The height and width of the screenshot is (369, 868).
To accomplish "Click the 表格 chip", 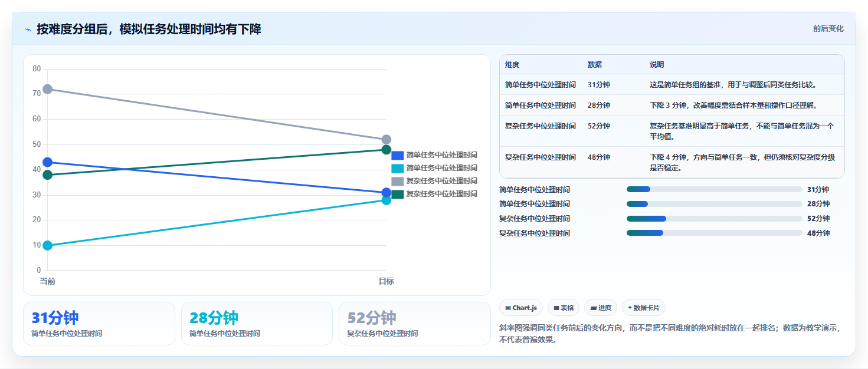I will coord(564,308).
